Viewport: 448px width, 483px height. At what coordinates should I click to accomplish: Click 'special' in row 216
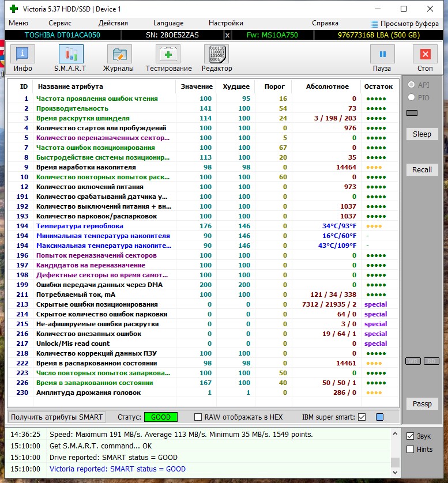[375, 334]
